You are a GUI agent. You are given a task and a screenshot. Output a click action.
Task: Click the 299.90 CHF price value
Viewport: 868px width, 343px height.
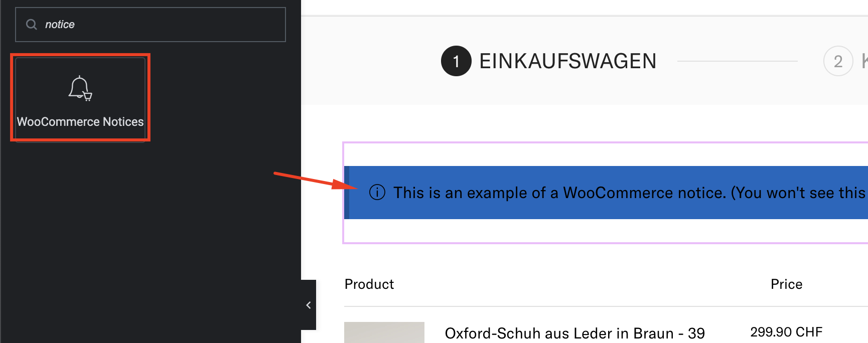point(786,332)
